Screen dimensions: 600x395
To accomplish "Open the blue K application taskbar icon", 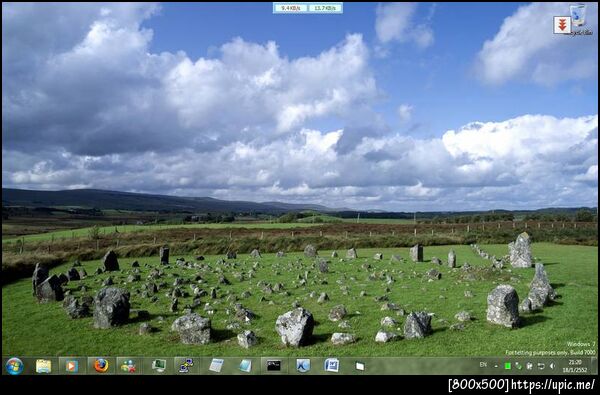I will (x=303, y=366).
